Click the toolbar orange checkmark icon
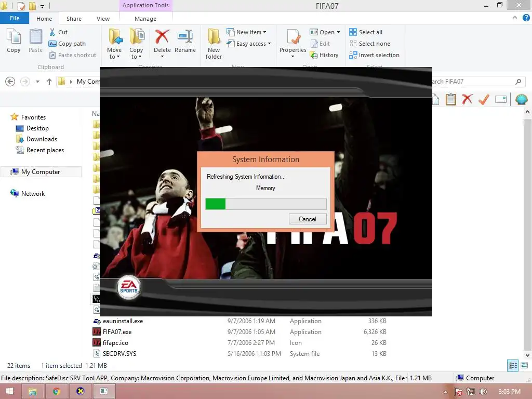This screenshot has height=399, width=532. (x=484, y=99)
